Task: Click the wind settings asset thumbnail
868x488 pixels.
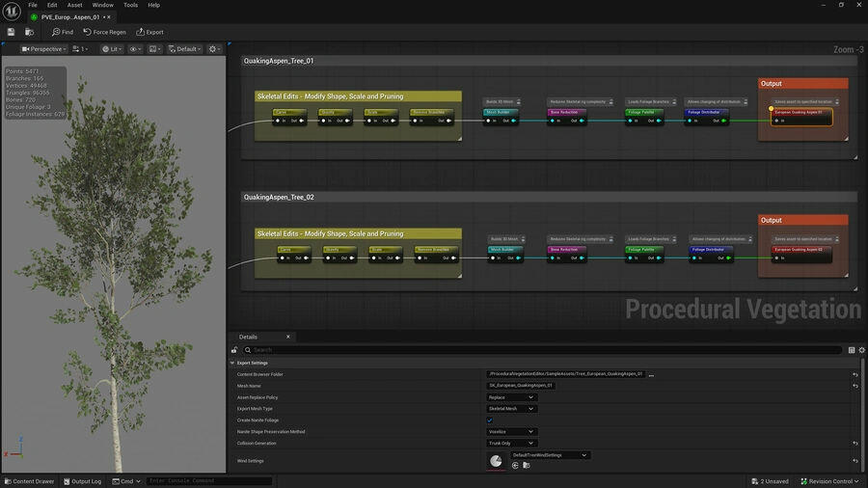Action: (x=496, y=461)
